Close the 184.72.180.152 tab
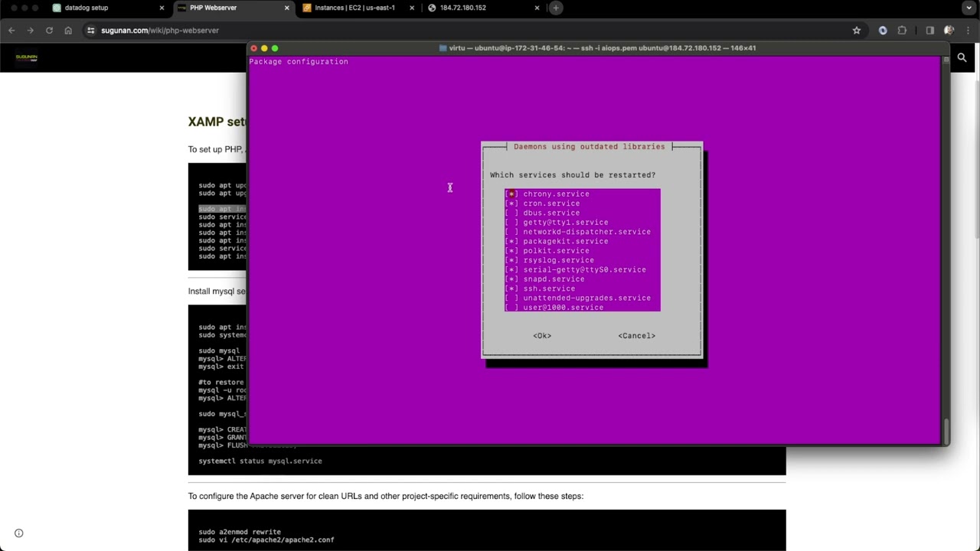The width and height of the screenshot is (980, 551). [x=537, y=8]
